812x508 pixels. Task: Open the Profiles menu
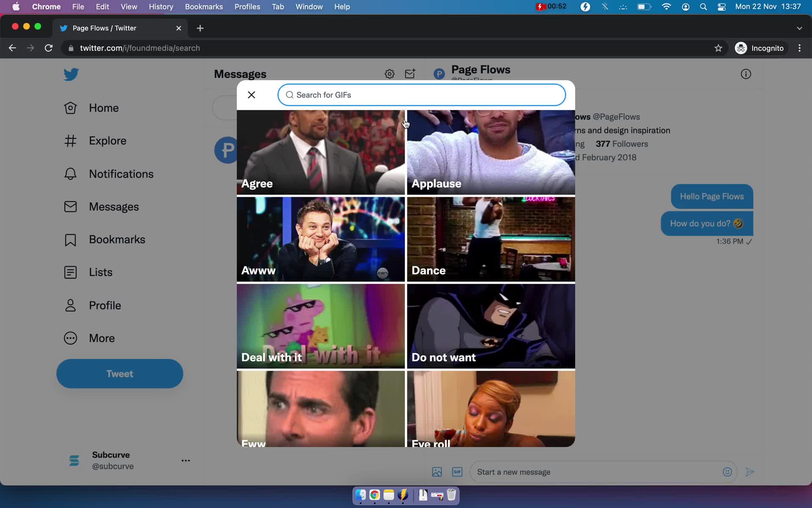247,7
